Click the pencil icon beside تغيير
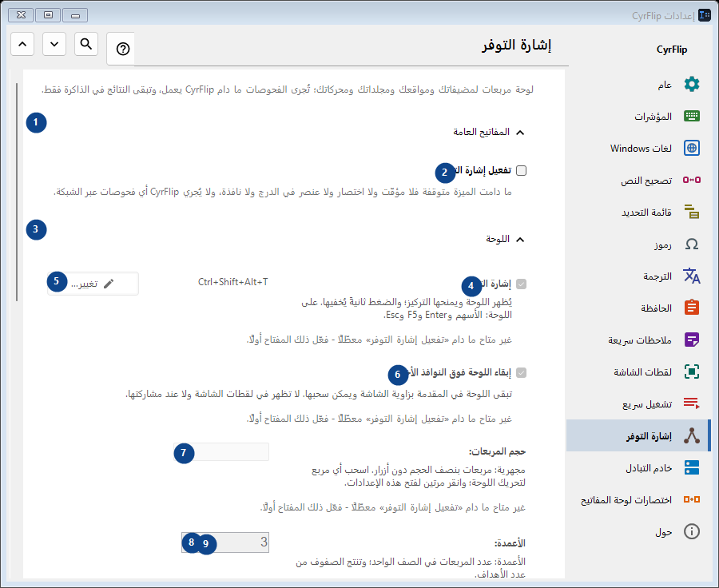The width and height of the screenshot is (719, 588). coord(109,284)
